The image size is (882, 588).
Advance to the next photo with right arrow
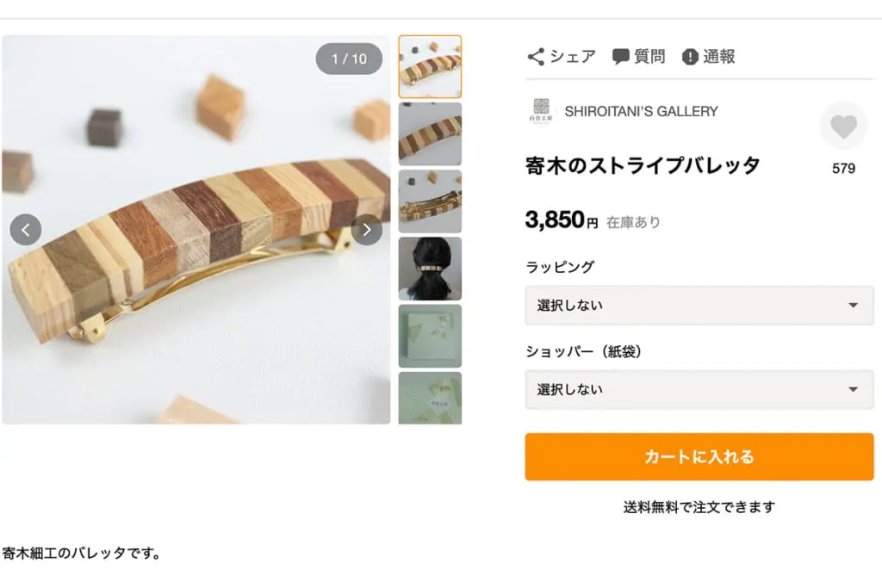pos(367,230)
